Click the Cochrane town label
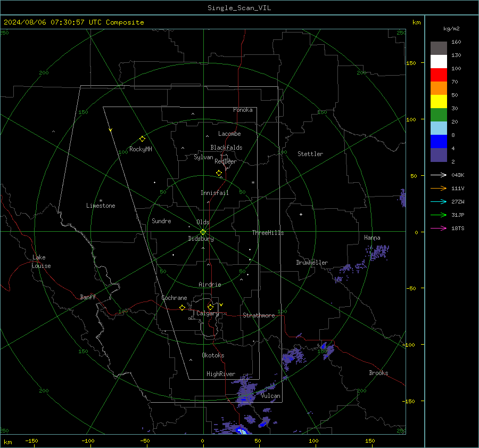479x448 pixels. [174, 298]
